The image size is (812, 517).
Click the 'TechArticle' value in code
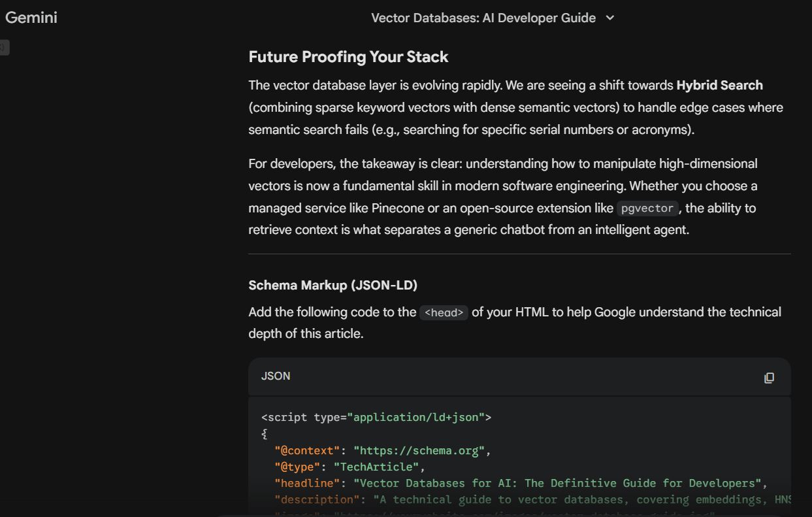coord(376,467)
